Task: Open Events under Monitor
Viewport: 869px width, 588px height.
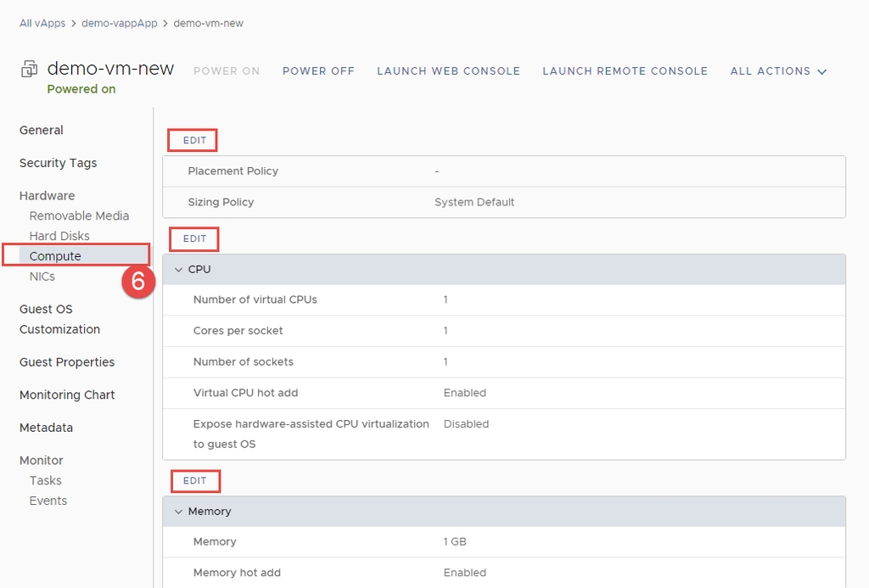Action: pos(48,501)
